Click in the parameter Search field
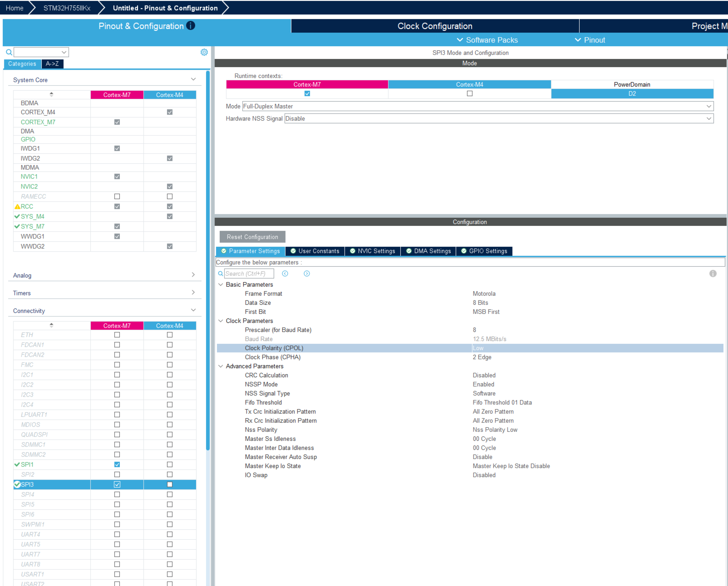This screenshot has height=586, width=728. click(x=249, y=273)
